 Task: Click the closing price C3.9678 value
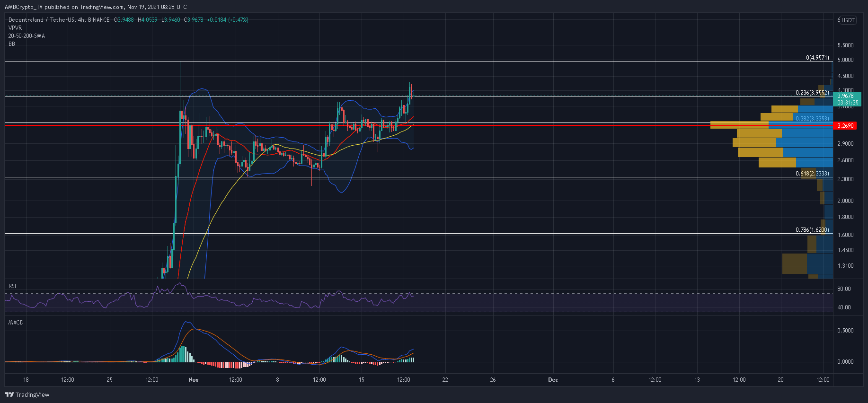pos(194,20)
